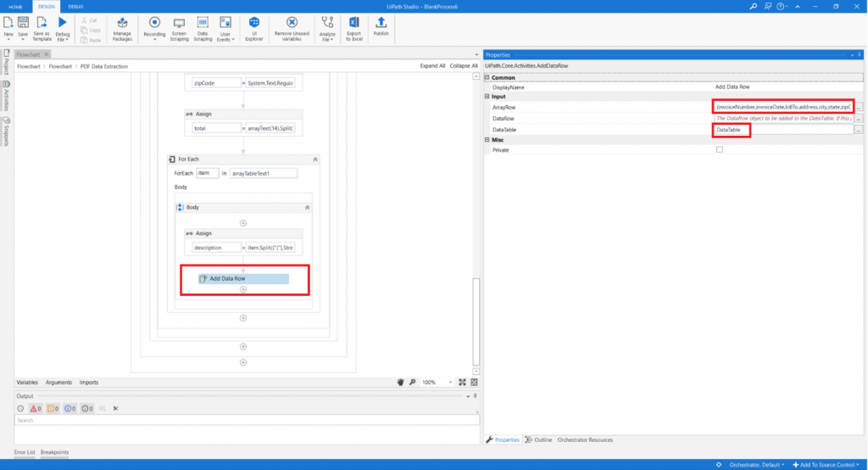Open ArrayRow expression editor ellipsis

point(859,108)
